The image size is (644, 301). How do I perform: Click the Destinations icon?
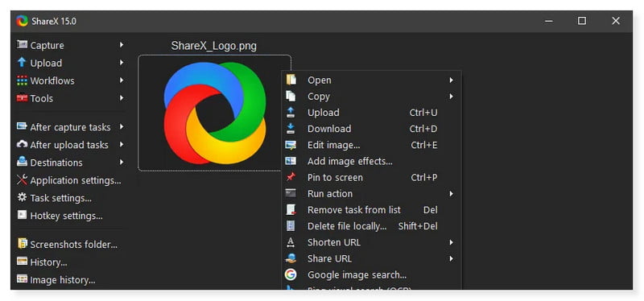pyautogui.click(x=22, y=162)
